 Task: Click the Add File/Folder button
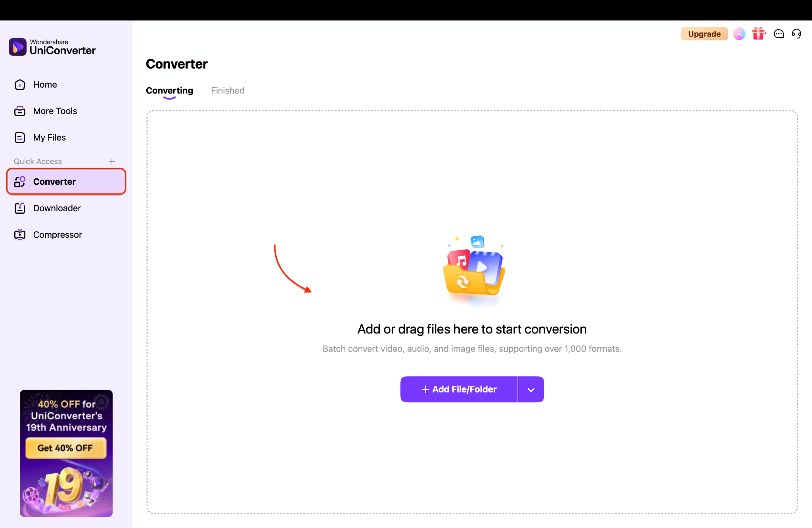pos(459,390)
